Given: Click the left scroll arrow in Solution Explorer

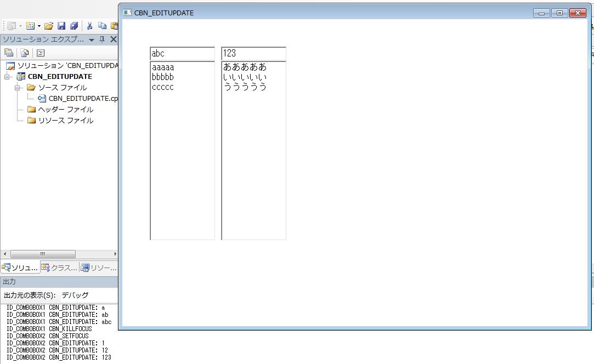Looking at the screenshot, I should tap(4, 254).
